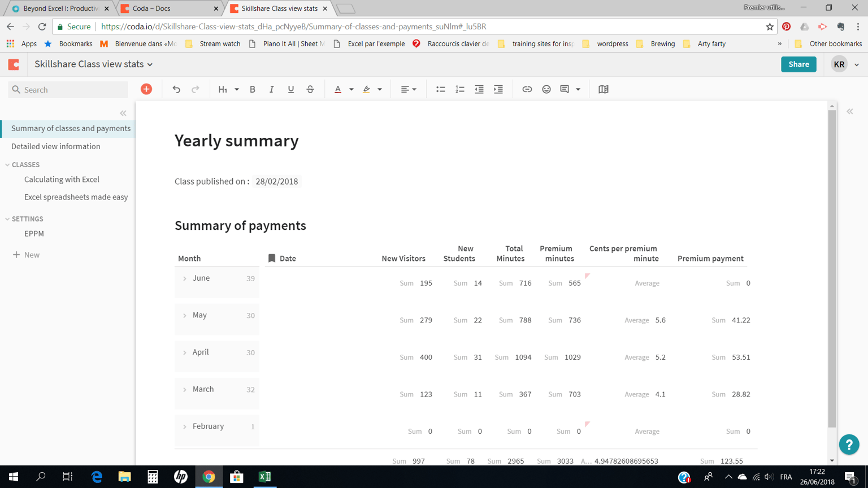Open the Piano It All bookmark
The width and height of the screenshot is (868, 488).
pyautogui.click(x=287, y=43)
